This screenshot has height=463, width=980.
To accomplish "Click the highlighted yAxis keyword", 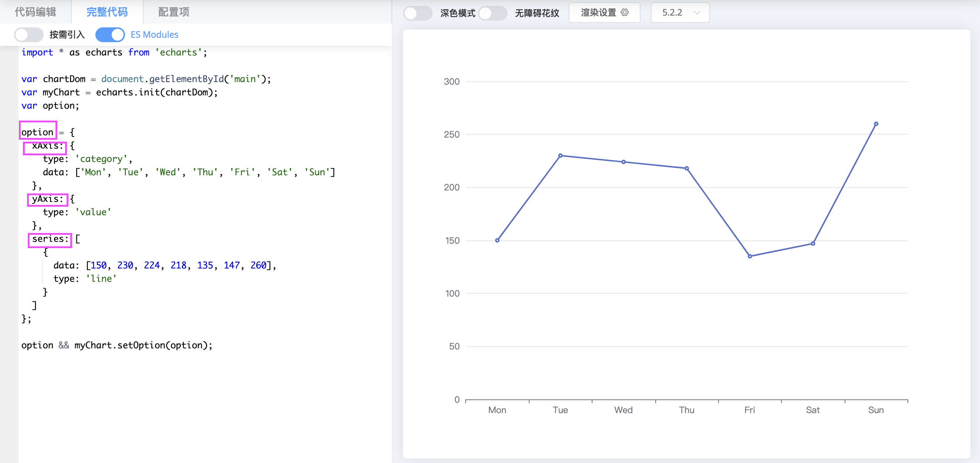I will (x=48, y=199).
